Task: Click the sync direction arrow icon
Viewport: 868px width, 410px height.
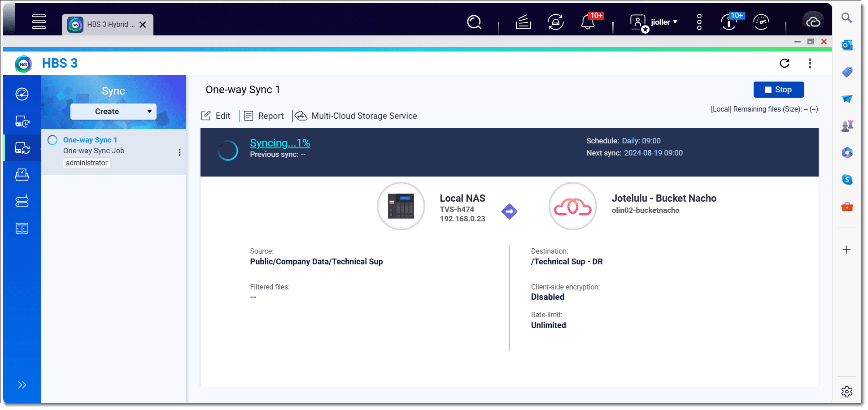Action: (509, 211)
